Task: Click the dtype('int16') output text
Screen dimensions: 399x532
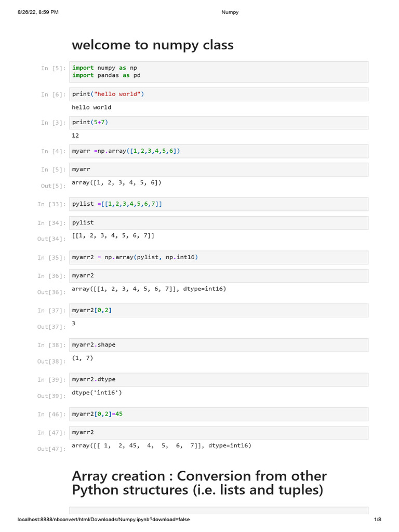Action: [97, 393]
